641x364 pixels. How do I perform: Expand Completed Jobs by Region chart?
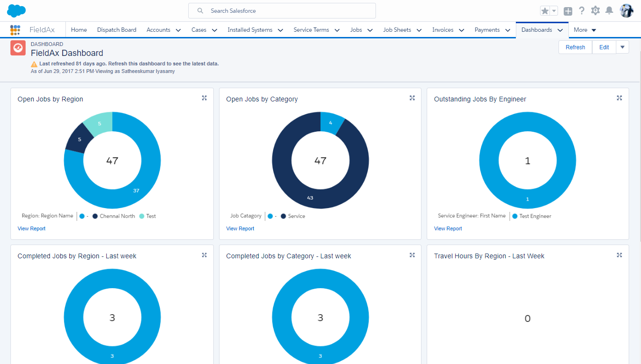pyautogui.click(x=204, y=255)
